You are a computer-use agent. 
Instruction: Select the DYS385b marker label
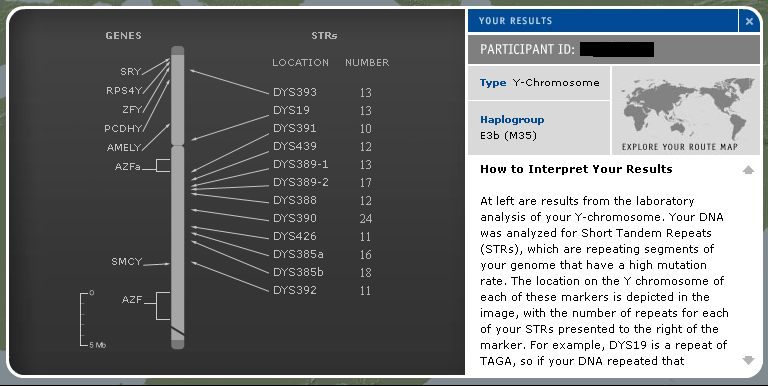298,272
